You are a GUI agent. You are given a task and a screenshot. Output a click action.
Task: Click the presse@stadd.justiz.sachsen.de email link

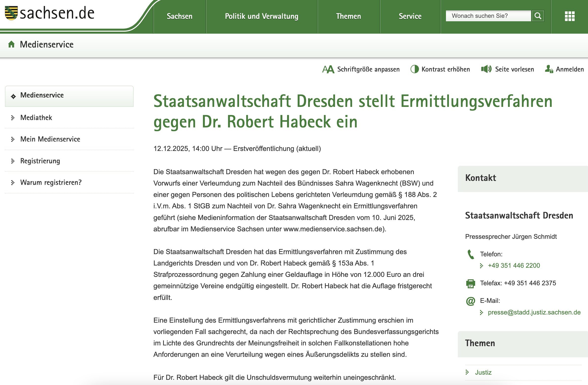pos(534,313)
